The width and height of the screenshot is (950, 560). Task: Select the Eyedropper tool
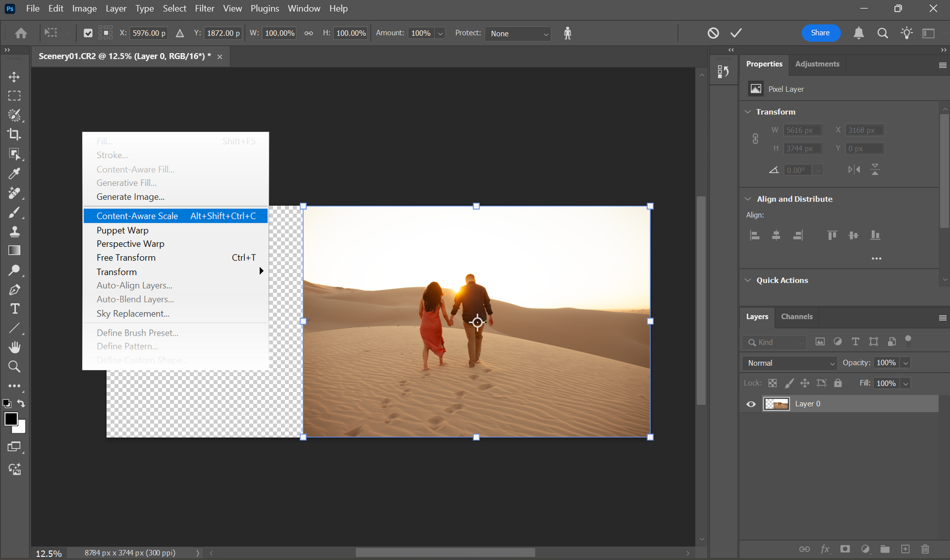point(14,173)
